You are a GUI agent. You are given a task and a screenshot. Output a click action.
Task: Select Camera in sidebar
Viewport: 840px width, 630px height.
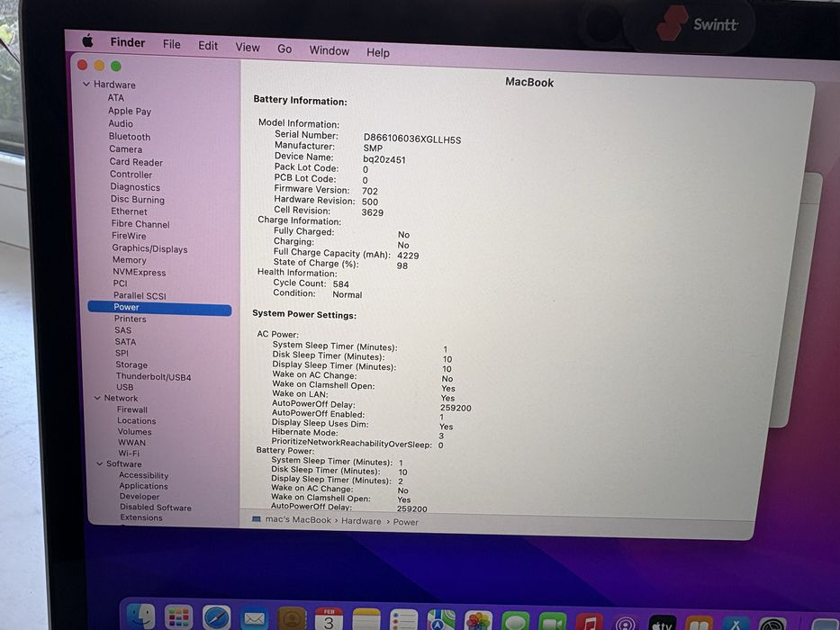(126, 148)
